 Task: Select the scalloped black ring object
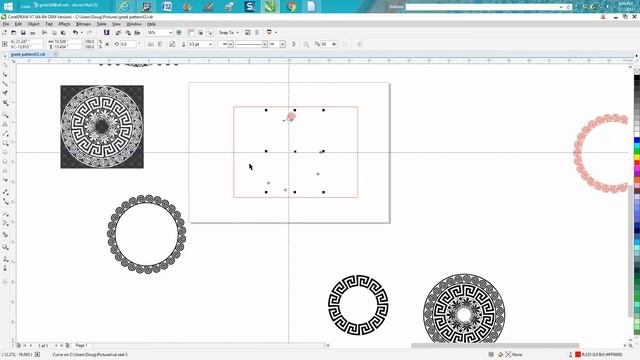click(147, 234)
